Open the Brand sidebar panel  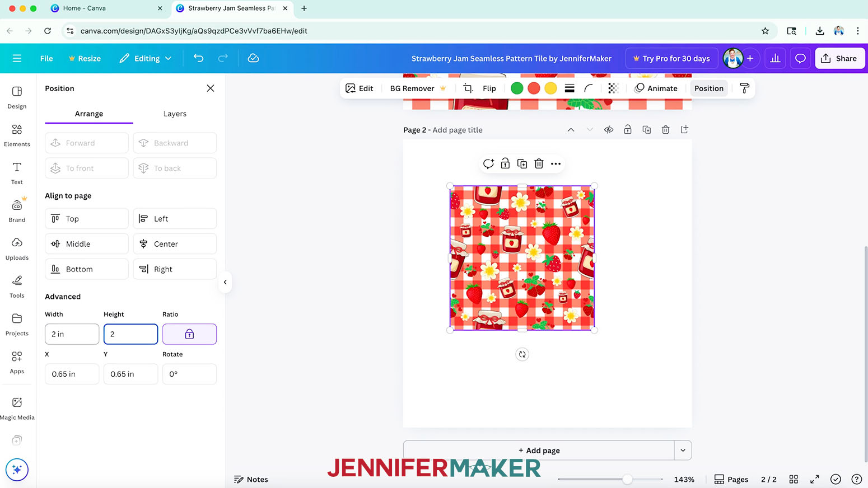pos(17,211)
